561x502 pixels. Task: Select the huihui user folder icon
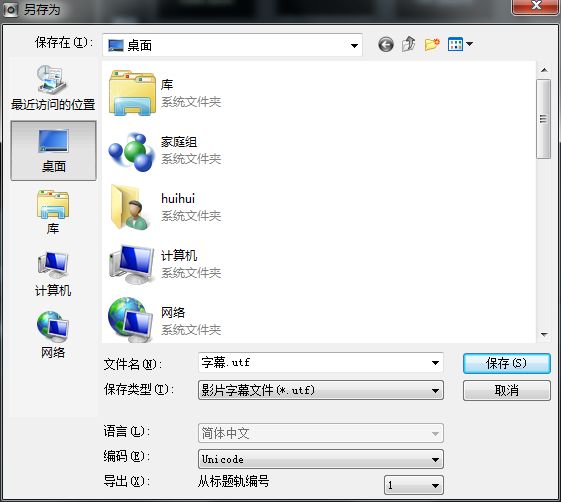pyautogui.click(x=130, y=207)
